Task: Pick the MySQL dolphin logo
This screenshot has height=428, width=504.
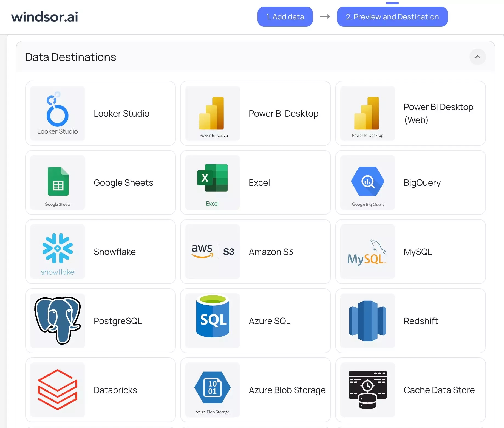Action: (x=367, y=252)
